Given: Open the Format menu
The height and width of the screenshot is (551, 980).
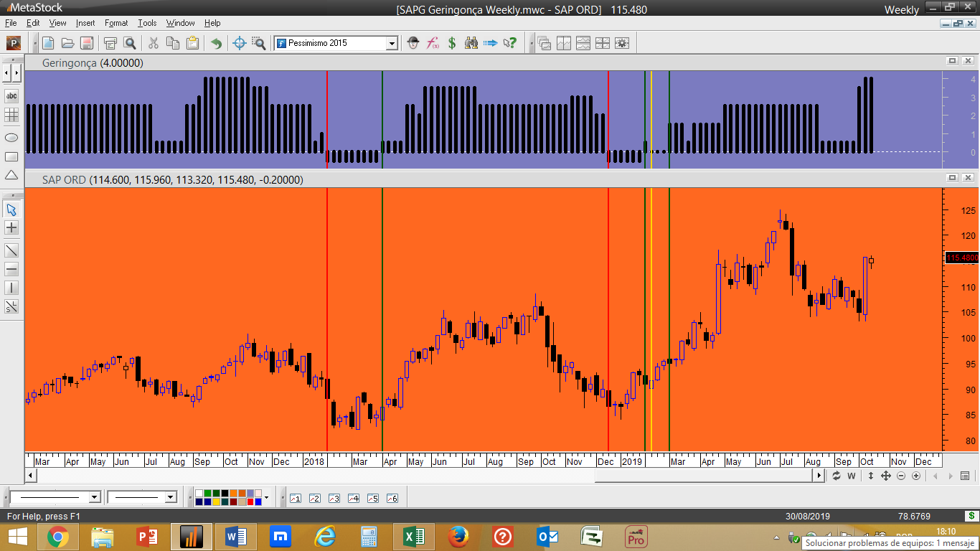Looking at the screenshot, I should pyautogui.click(x=116, y=23).
